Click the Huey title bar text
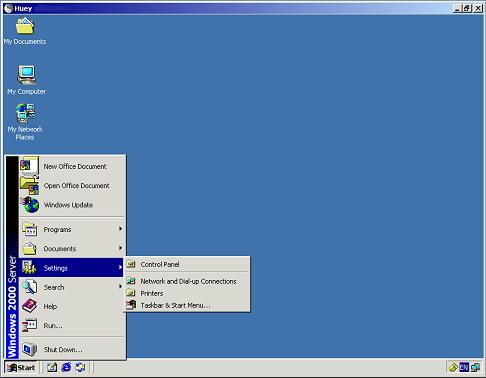 click(x=23, y=8)
